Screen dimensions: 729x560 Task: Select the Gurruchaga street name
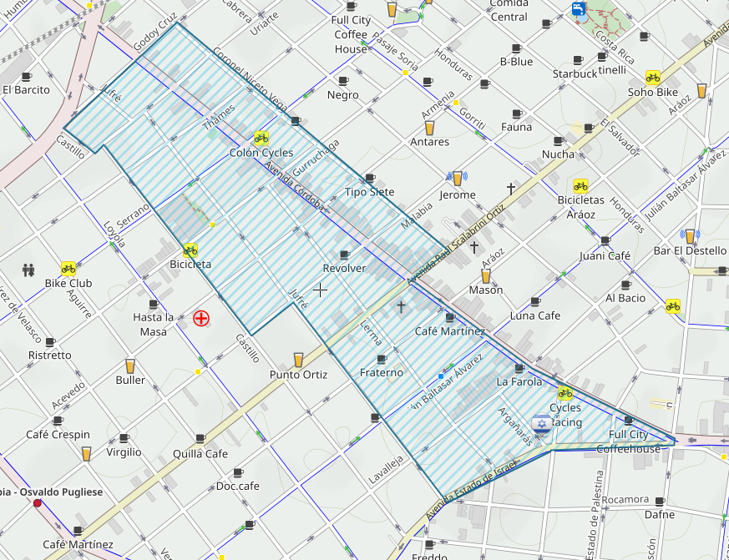[x=316, y=157]
